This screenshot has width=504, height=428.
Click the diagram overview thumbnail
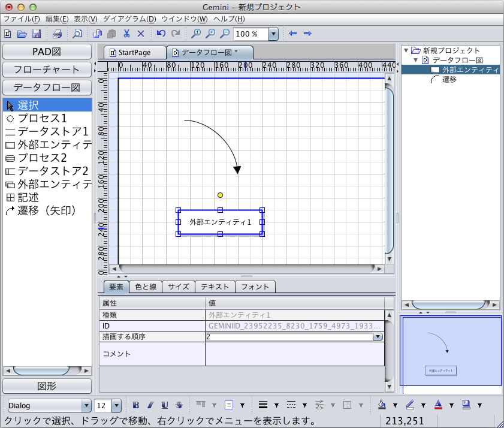click(x=450, y=354)
